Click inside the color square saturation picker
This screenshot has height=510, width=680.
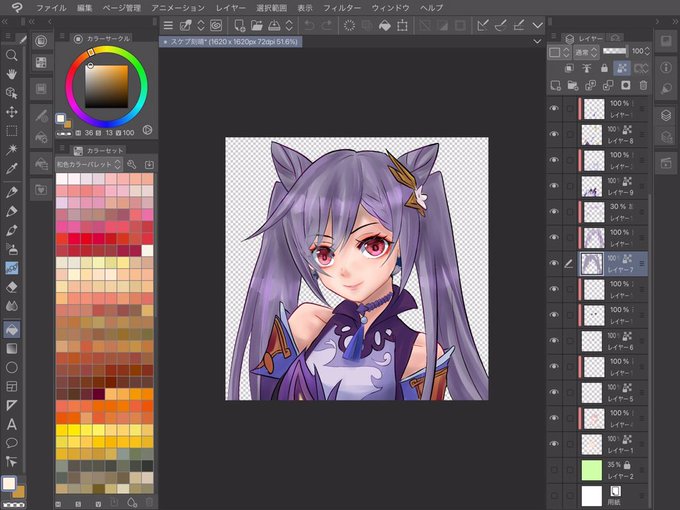106,87
